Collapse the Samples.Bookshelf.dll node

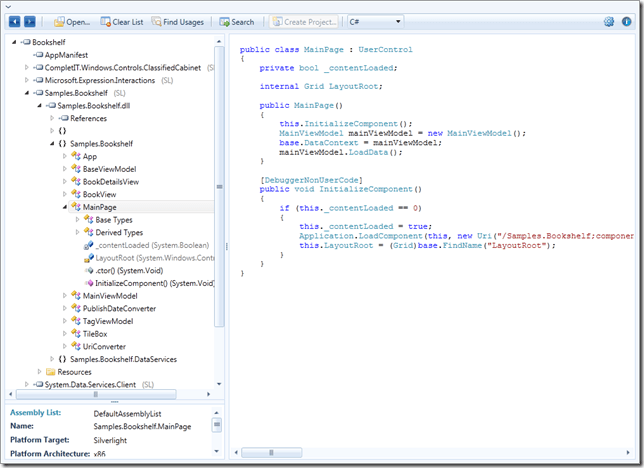click(39, 106)
